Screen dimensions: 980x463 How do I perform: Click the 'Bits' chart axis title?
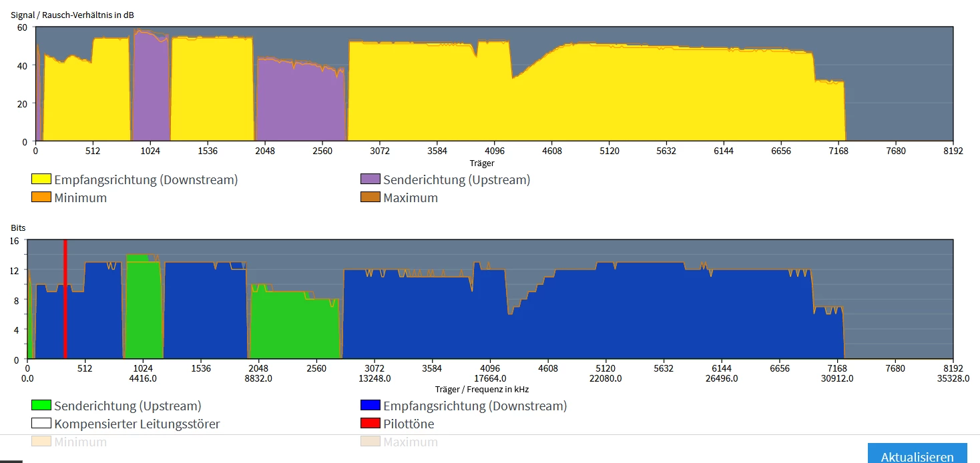18,228
